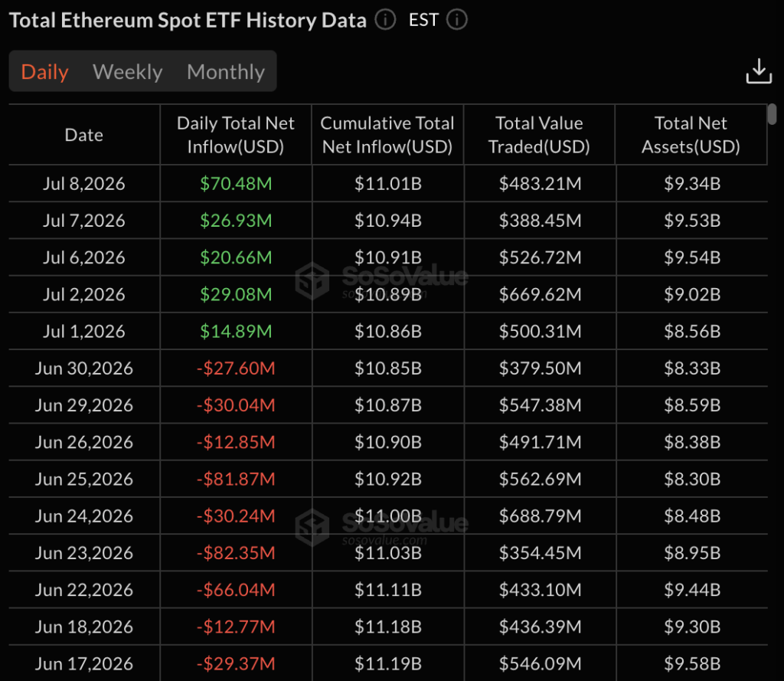
Task: Click the $14.89M inflow value
Action: [x=236, y=332]
